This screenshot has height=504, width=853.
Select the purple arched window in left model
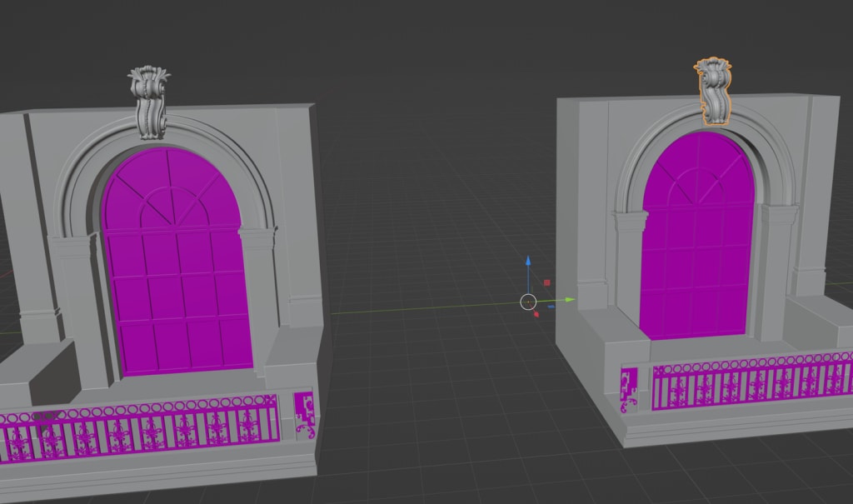pos(175,262)
